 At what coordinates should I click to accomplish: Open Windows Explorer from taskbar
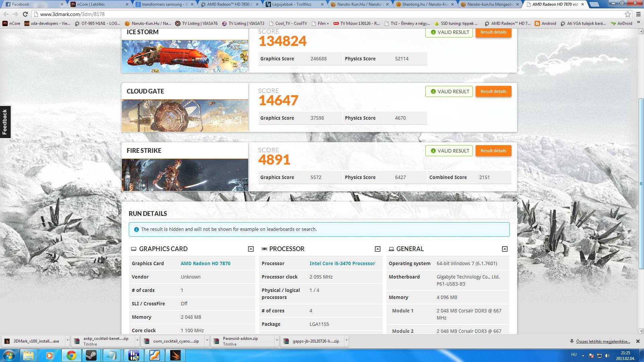click(29, 355)
